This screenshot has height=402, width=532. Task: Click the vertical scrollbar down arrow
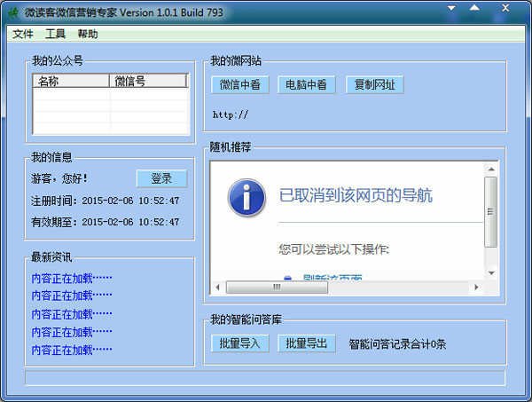491,273
